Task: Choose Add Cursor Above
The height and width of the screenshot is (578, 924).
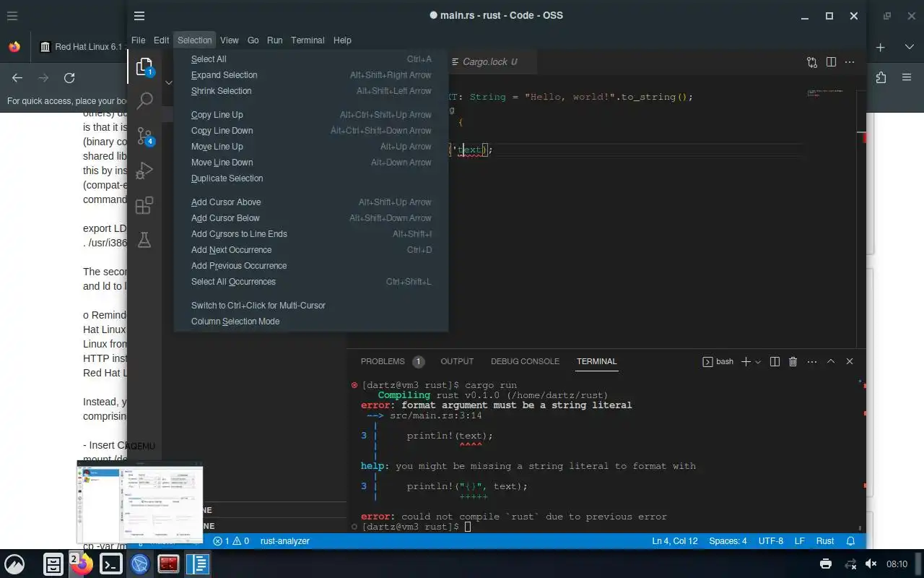Action: coord(311,202)
